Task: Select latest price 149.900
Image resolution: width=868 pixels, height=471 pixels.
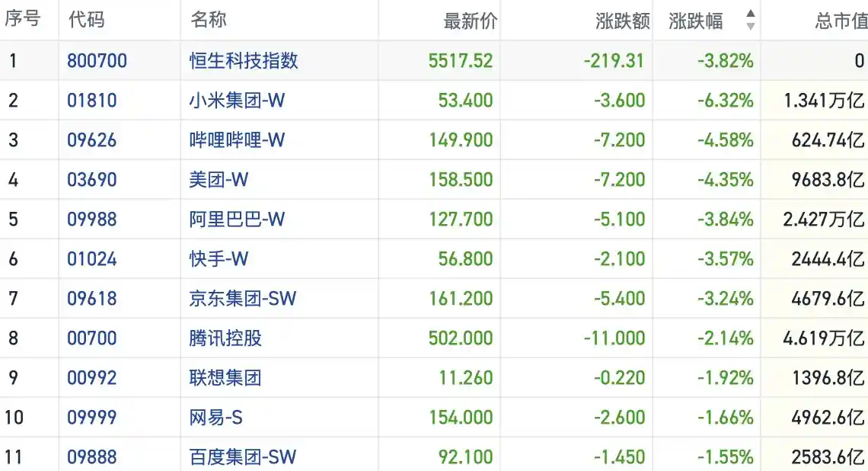Action: 461,140
